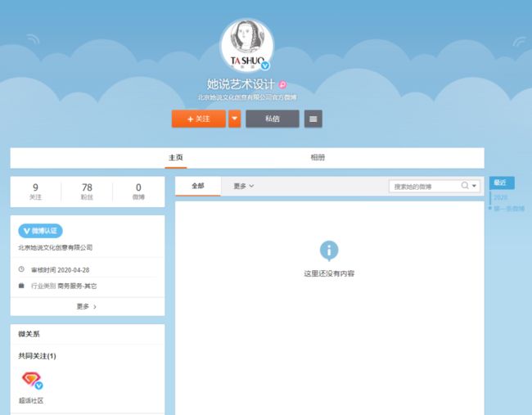The width and height of the screenshot is (532, 415).
Task: Click the 超话社区 account name
Action: [31, 401]
